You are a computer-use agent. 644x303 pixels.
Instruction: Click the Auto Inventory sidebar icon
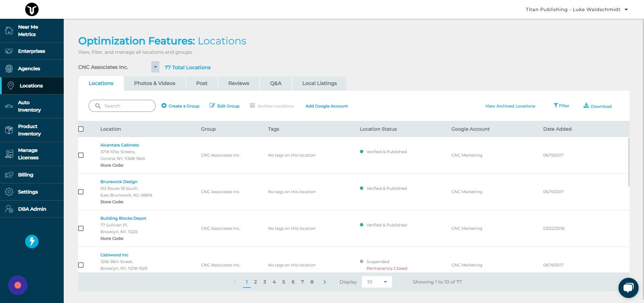tap(9, 106)
